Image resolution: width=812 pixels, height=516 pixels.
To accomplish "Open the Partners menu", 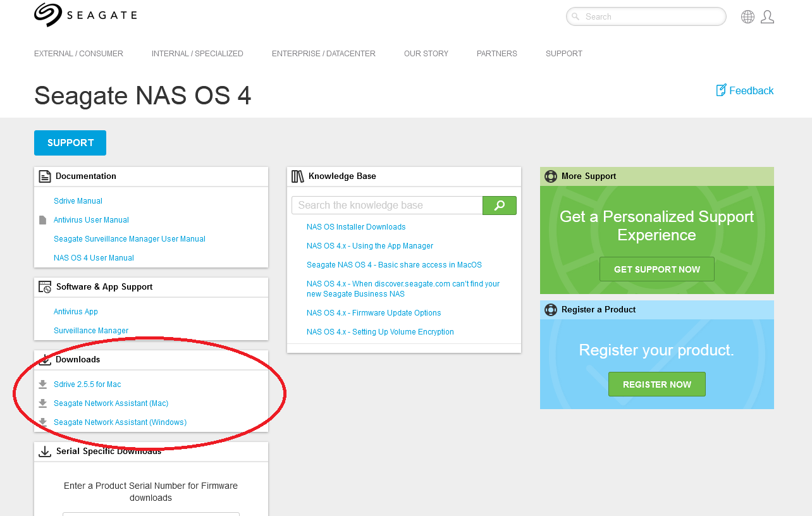I will point(497,54).
